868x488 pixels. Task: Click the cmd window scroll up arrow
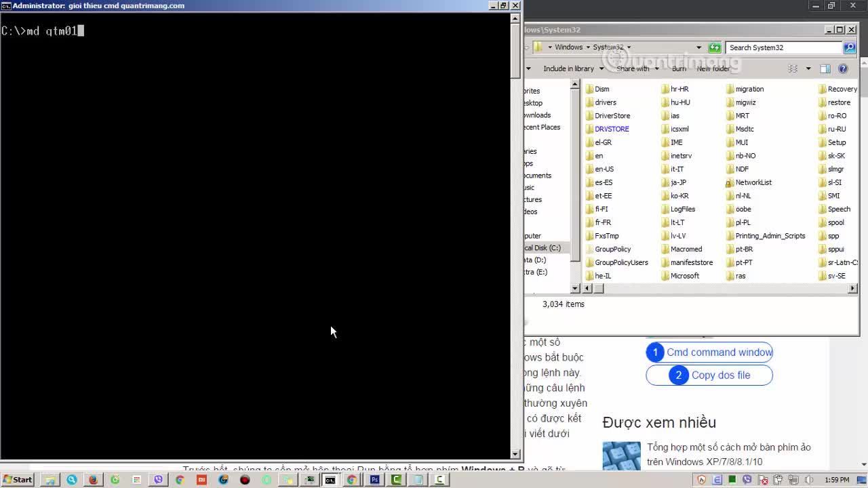pos(515,18)
